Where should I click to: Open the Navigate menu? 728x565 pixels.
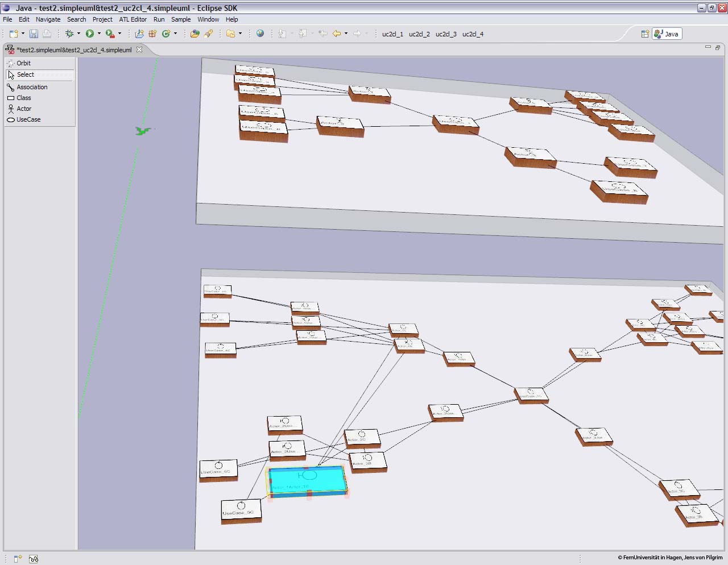48,19
